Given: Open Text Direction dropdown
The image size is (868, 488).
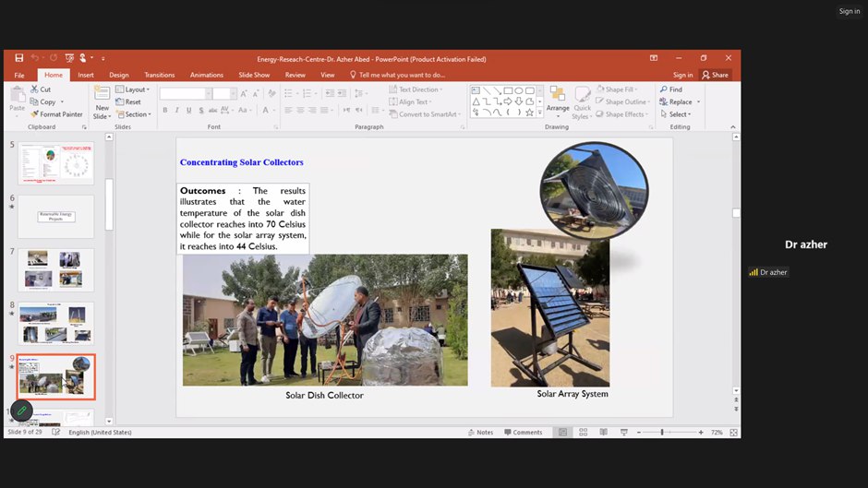Looking at the screenshot, I should pos(416,89).
